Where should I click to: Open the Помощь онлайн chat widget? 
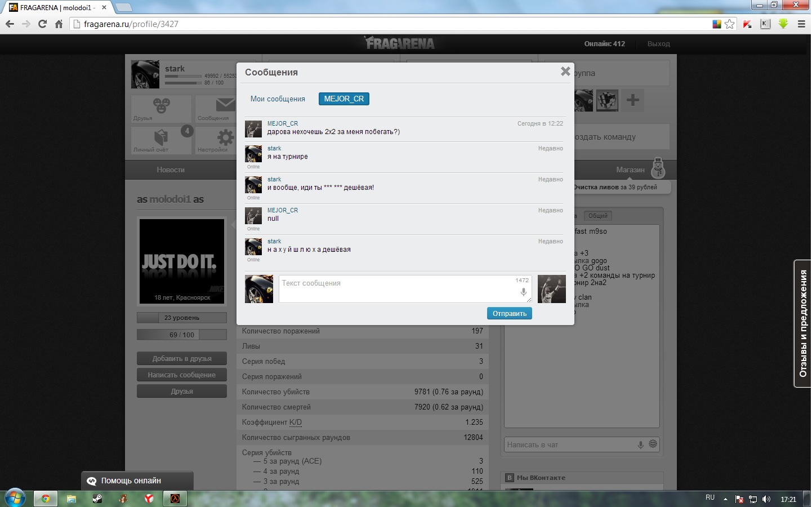(137, 481)
